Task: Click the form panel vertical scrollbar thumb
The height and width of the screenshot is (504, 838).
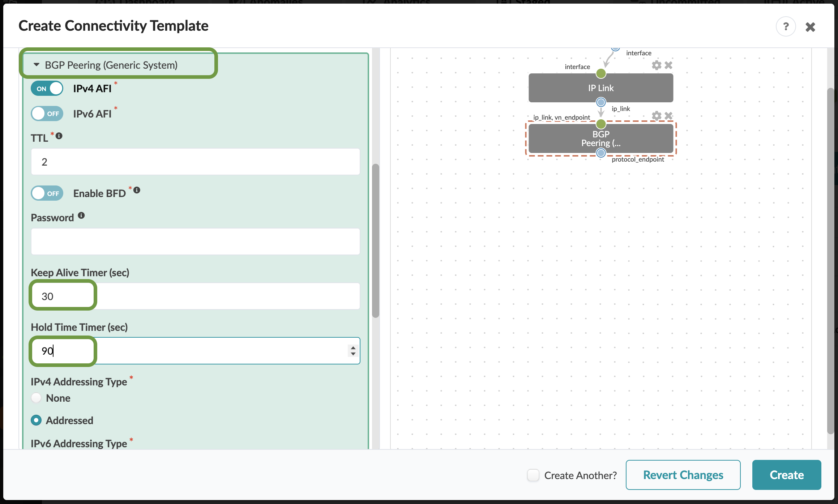Action: (x=376, y=241)
